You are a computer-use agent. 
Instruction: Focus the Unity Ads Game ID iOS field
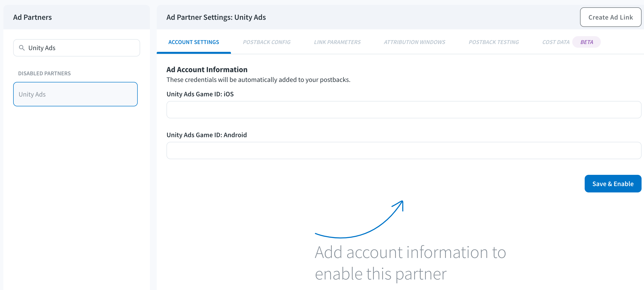point(404,110)
